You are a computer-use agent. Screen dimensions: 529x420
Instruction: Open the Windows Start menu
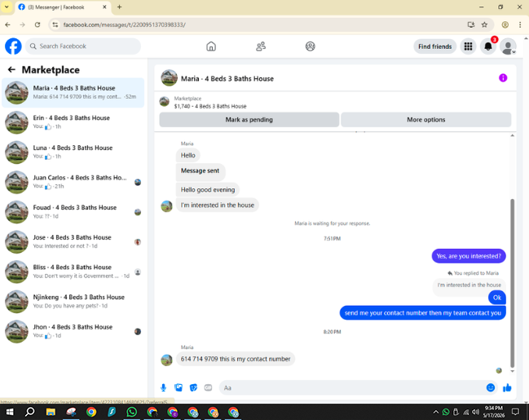point(10,412)
